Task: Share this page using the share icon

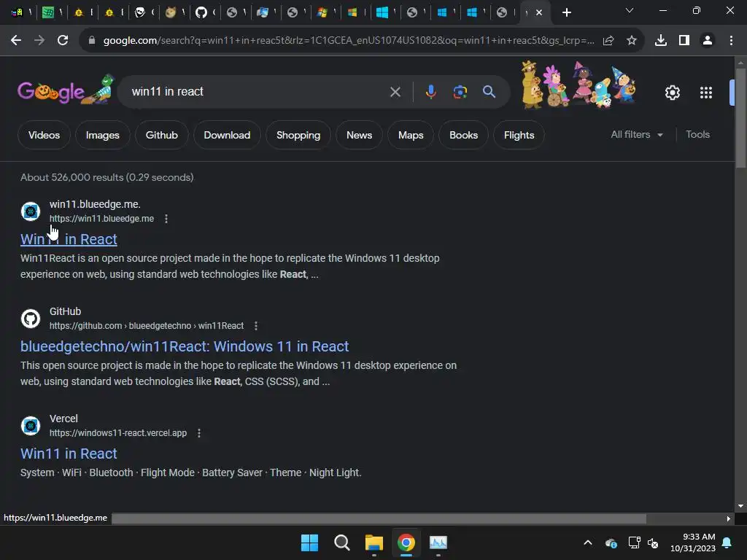Action: [608, 41]
